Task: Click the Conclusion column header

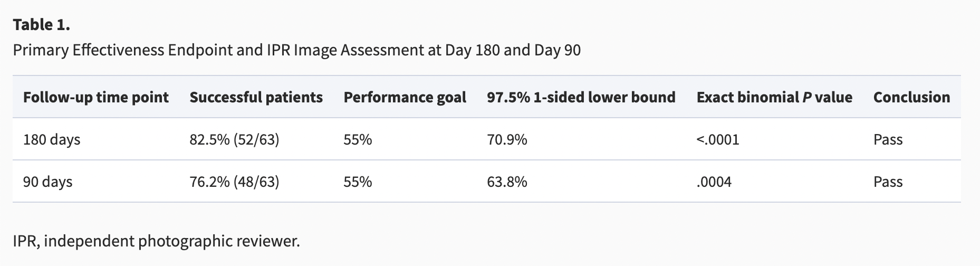Action: [x=911, y=97]
